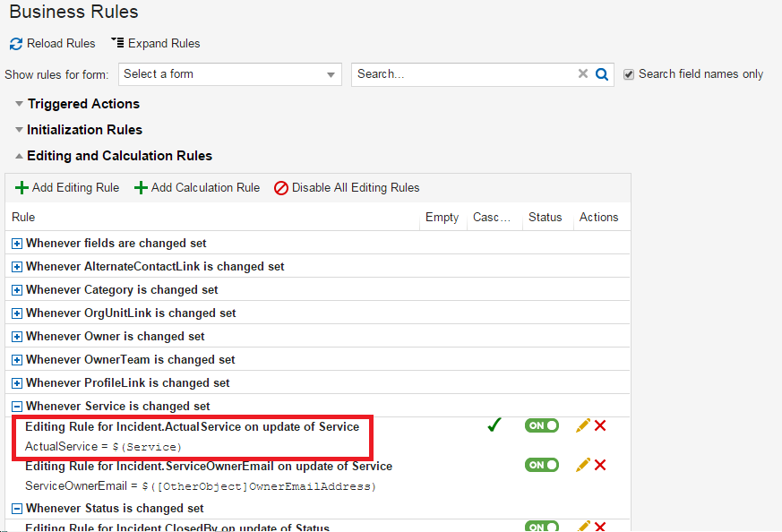
Task: Click Add Editing Rule button
Action: tap(67, 188)
